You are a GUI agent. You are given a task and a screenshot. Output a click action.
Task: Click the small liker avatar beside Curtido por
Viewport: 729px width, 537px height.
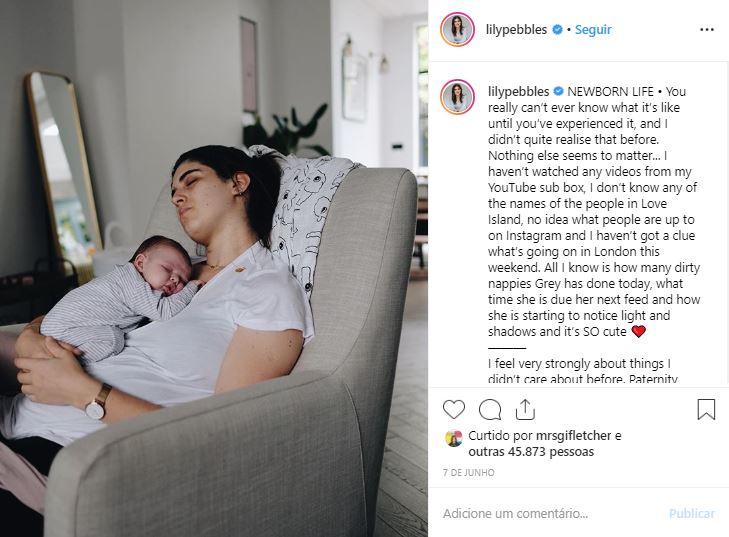click(x=454, y=438)
